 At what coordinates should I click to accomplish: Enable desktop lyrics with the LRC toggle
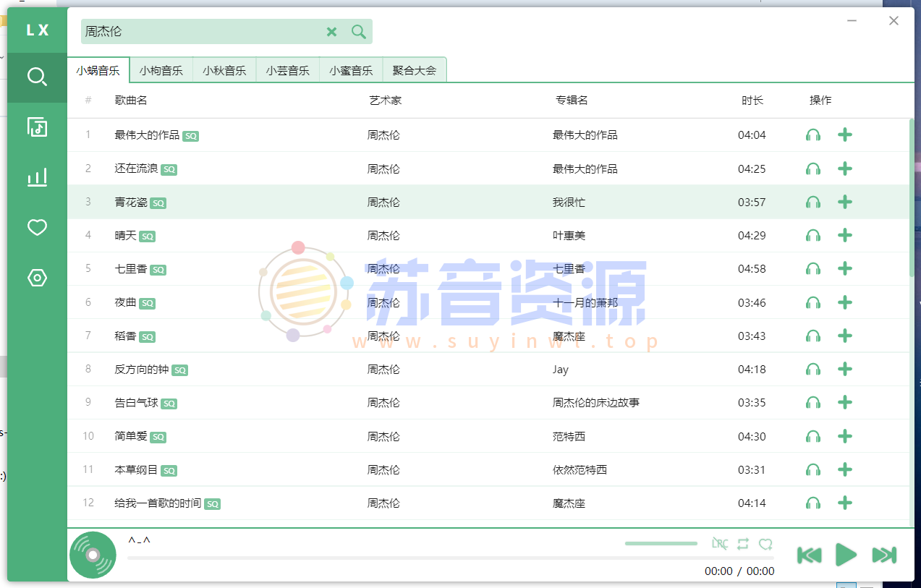(x=719, y=543)
